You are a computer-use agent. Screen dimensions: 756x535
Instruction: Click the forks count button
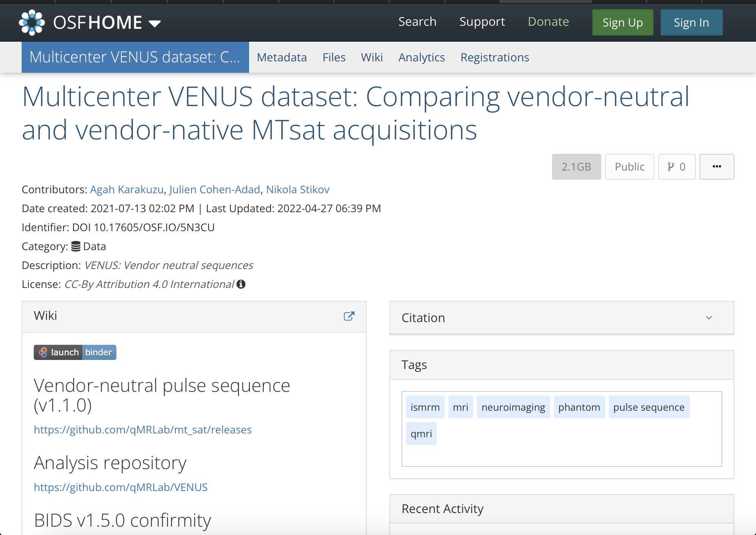(676, 167)
